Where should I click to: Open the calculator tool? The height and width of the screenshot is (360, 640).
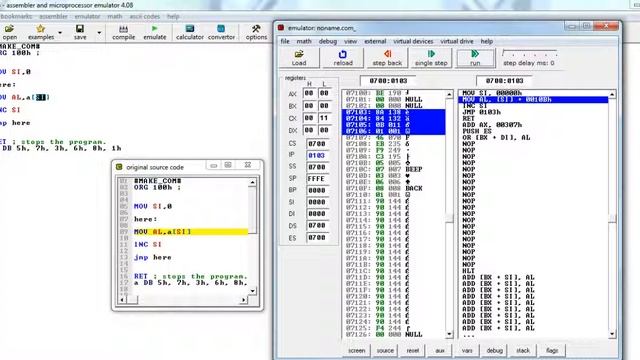point(190,32)
